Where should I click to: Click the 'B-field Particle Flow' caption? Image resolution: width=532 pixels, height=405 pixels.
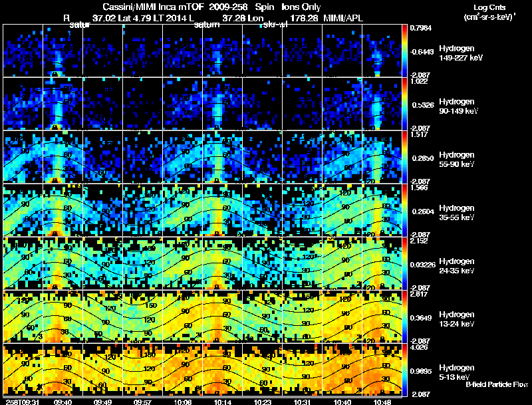(497, 384)
